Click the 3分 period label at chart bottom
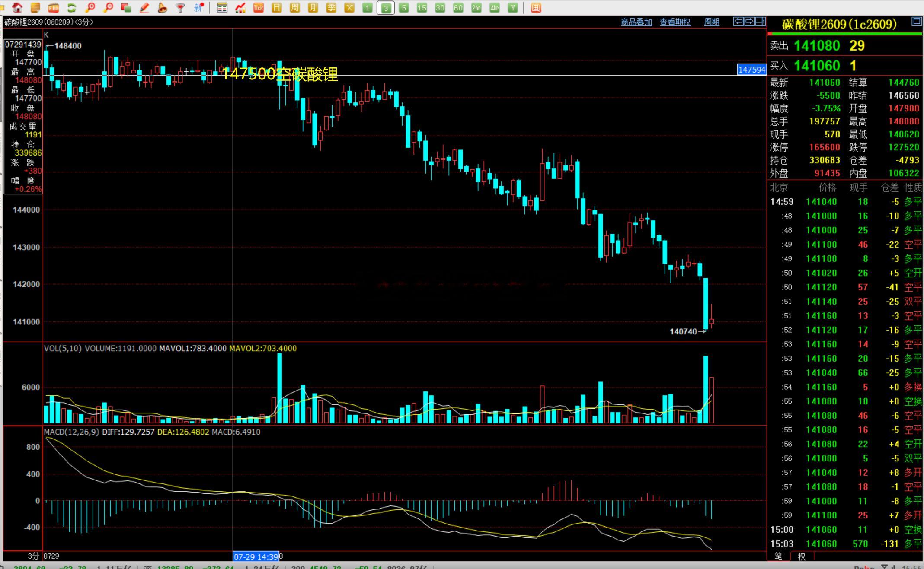Image resolution: width=924 pixels, height=569 pixels. point(33,556)
